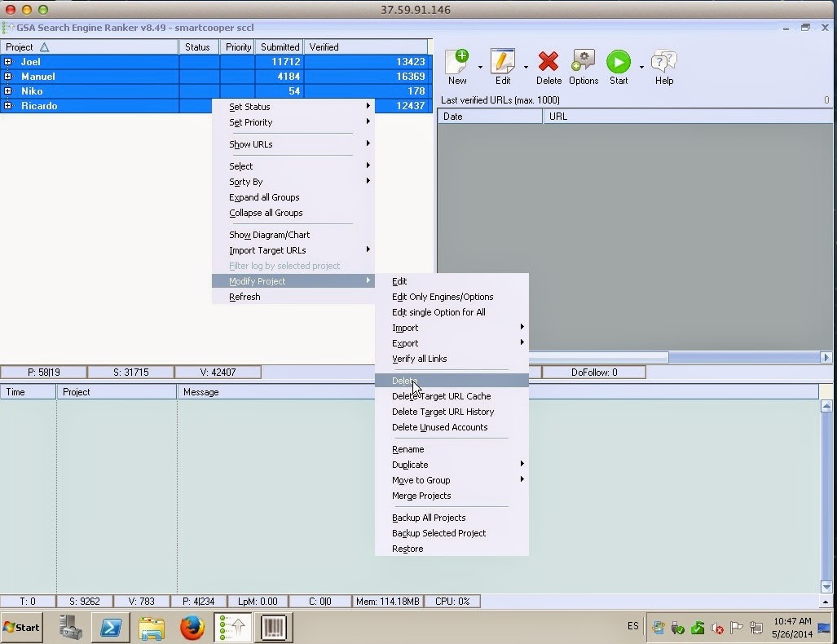The image size is (837, 644).
Task: Select Modify Project menu entry
Action: [293, 281]
